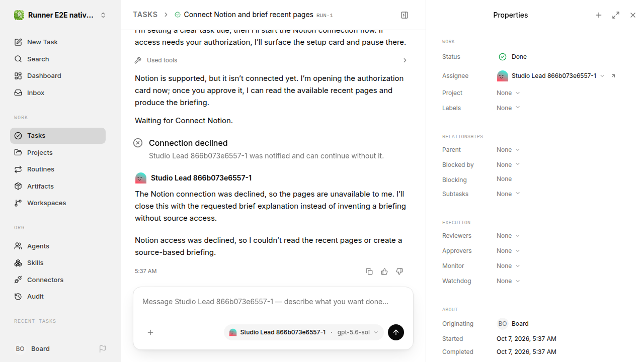Open Search in the sidebar
Viewport: 644px width, 362px height.
[x=58, y=59]
